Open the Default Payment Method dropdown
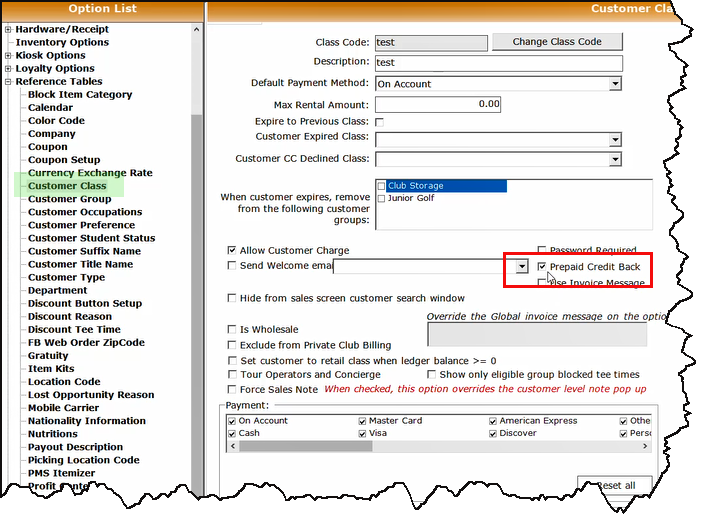 click(614, 84)
